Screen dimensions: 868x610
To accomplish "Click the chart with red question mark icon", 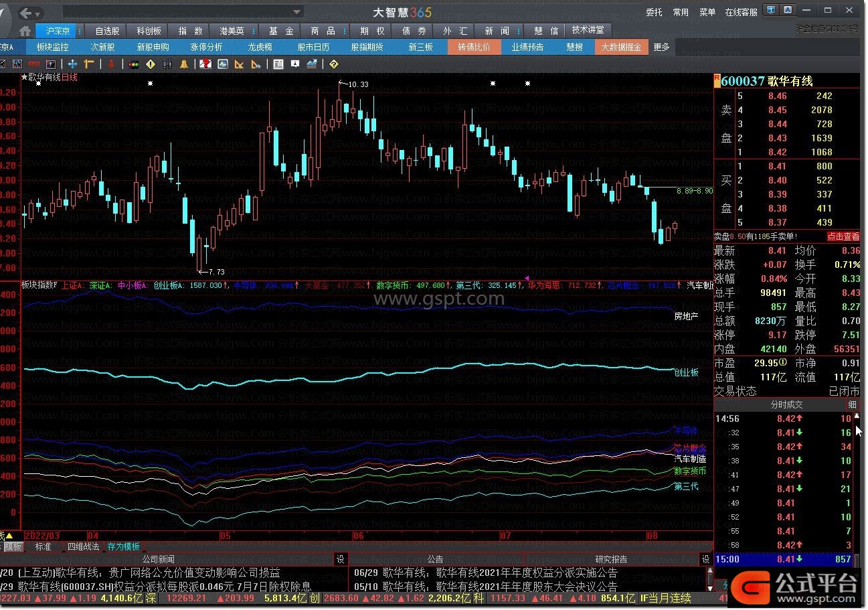I will coord(205,64).
